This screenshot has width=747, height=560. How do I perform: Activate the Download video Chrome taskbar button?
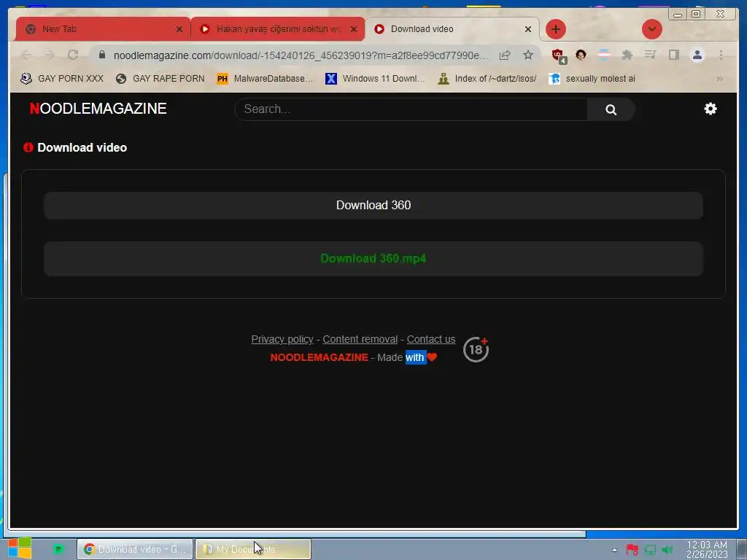[x=135, y=550]
